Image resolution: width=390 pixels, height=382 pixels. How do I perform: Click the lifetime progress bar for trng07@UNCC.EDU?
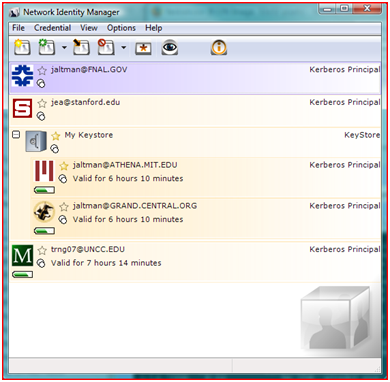pyautogui.click(x=22, y=275)
